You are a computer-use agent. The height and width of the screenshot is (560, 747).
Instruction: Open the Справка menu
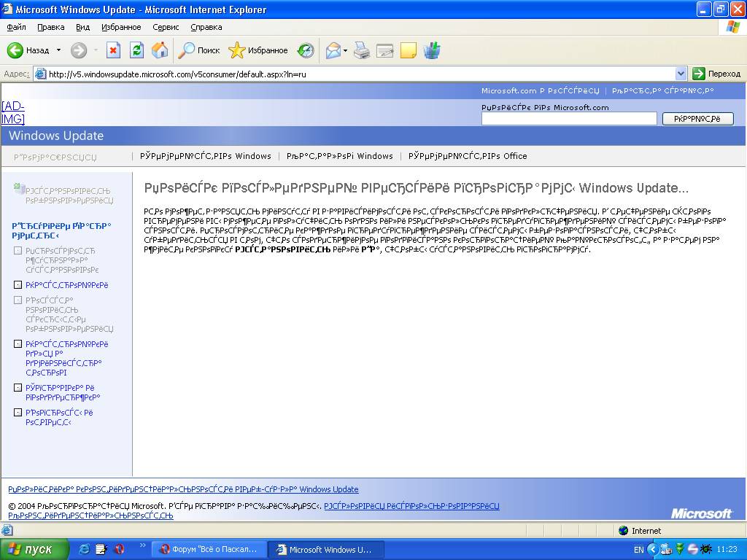[206, 27]
